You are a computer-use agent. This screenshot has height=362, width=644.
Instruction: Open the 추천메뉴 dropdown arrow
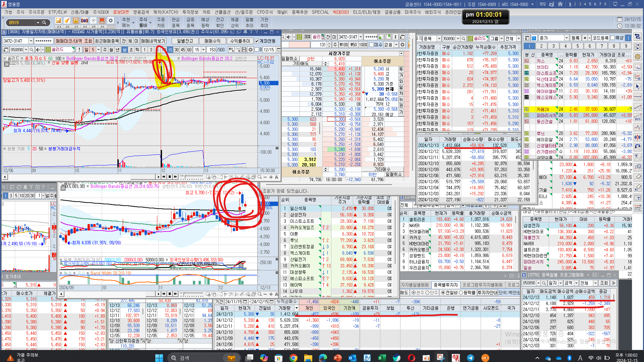click(133, 23)
